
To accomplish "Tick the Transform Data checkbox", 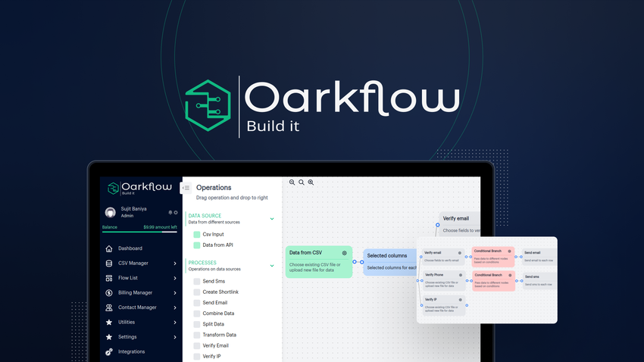I will 197,335.
